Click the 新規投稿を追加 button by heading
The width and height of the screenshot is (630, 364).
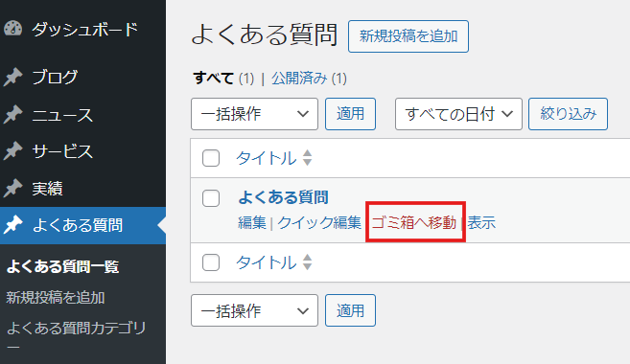(x=408, y=36)
